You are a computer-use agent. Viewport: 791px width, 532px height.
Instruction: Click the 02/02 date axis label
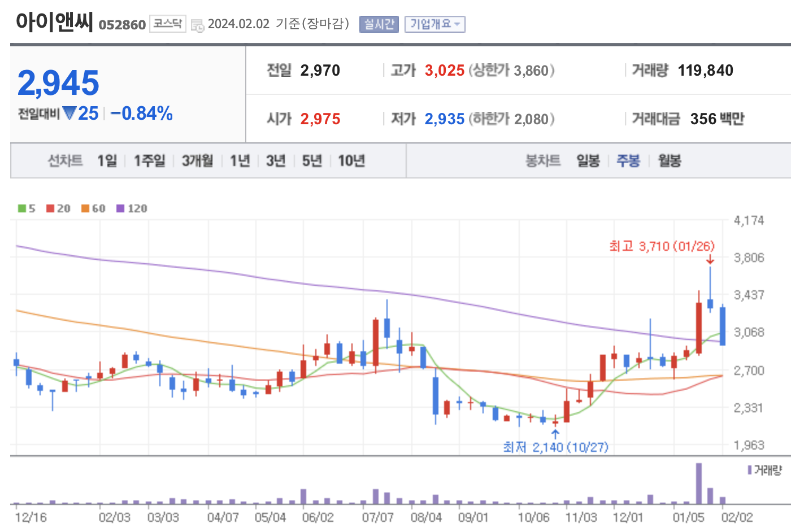(737, 518)
